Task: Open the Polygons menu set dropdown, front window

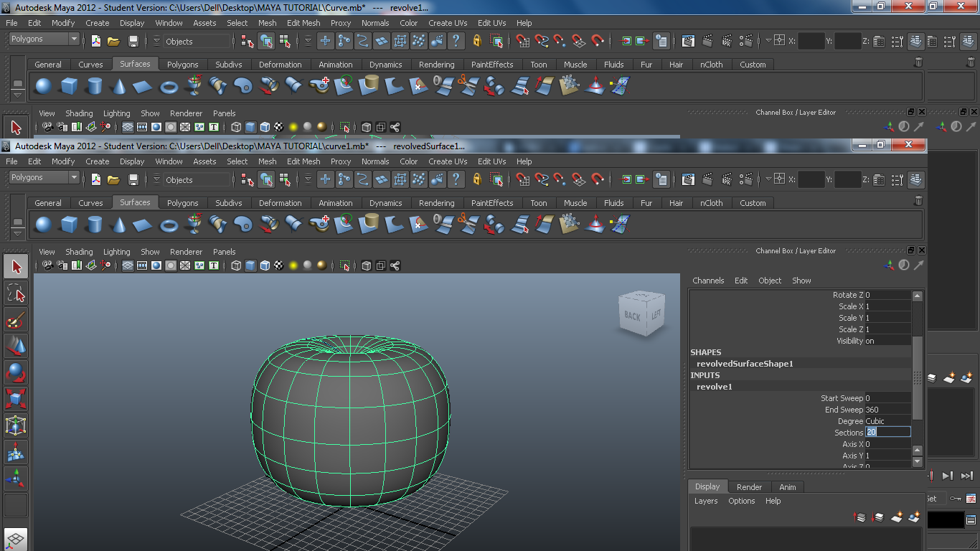Action: pyautogui.click(x=44, y=177)
